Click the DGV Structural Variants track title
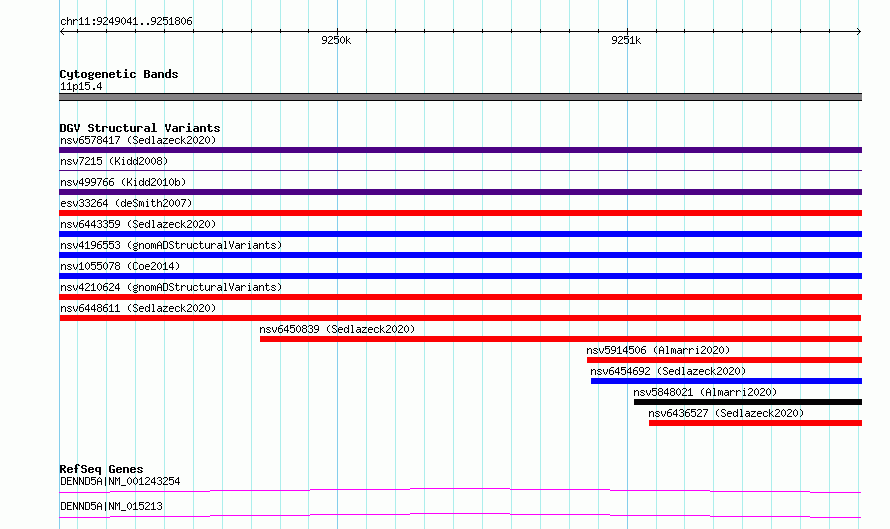This screenshot has height=529, width=890. click(140, 128)
